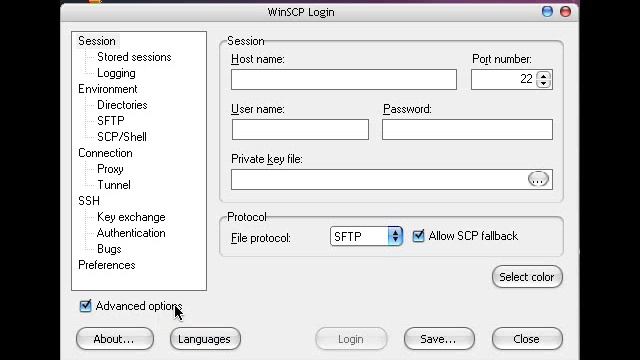Select the Preferences tree item
This screenshot has width=640, height=360.
[x=107, y=265]
